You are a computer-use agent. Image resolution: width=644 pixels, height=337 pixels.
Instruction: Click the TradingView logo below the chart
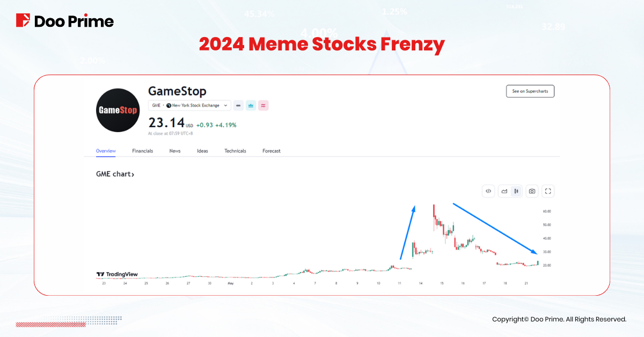pyautogui.click(x=116, y=274)
